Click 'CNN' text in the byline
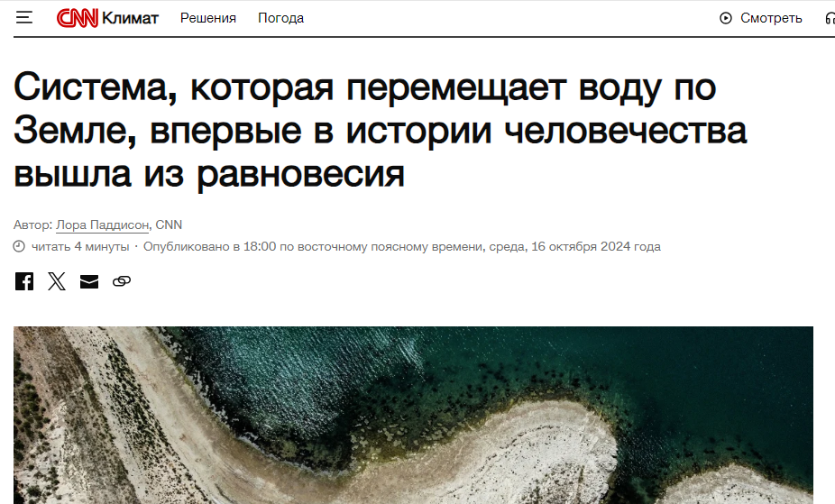Image resolution: width=835 pixels, height=504 pixels. tap(170, 225)
